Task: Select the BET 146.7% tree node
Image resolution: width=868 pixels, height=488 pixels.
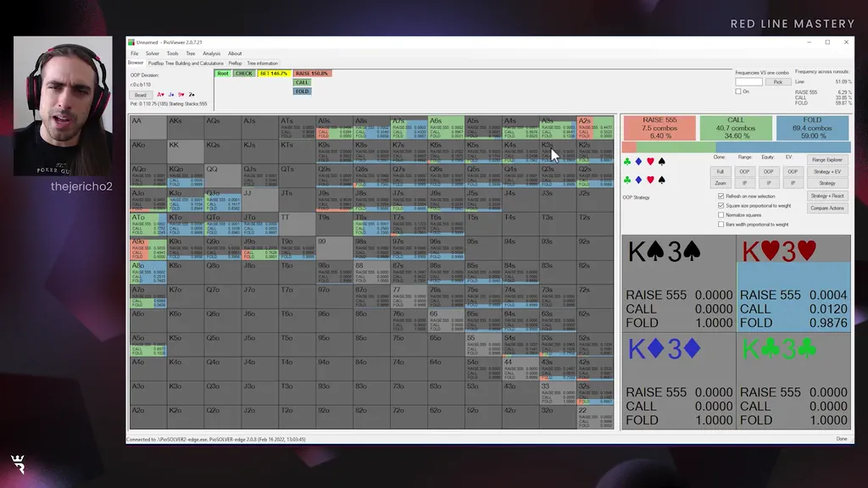Action: click(x=274, y=73)
